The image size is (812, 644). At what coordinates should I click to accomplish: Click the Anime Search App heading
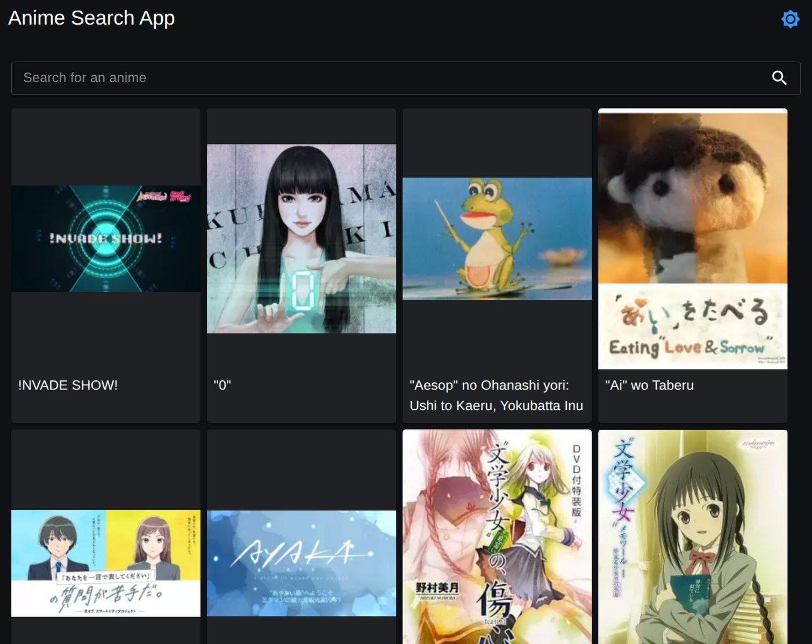(x=91, y=18)
